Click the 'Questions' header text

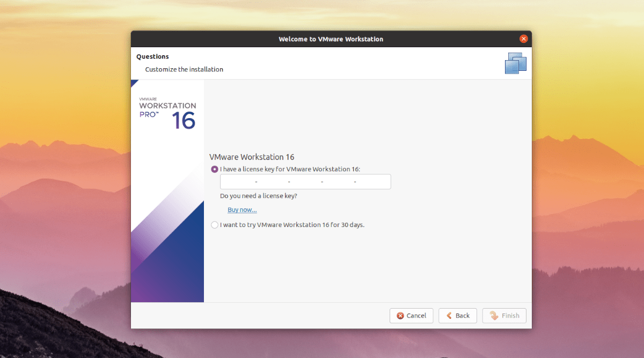152,56
